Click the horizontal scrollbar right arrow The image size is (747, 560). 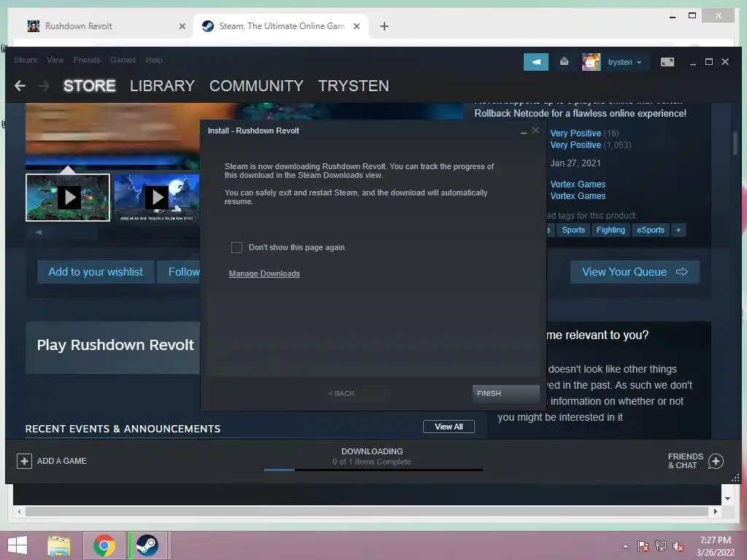pos(715,511)
